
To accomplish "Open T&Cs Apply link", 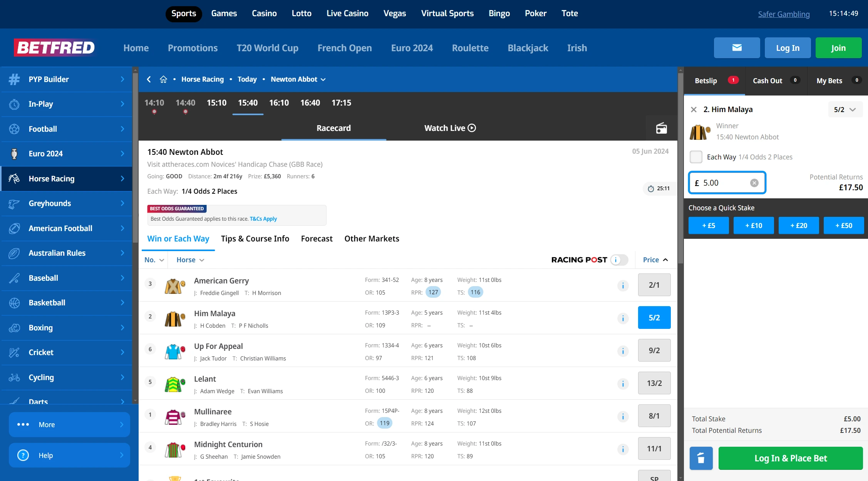I will point(263,219).
